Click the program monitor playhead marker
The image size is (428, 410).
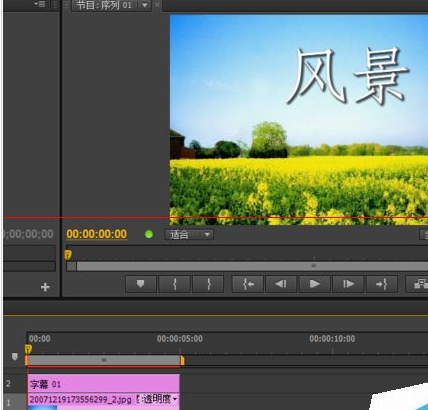tap(68, 255)
